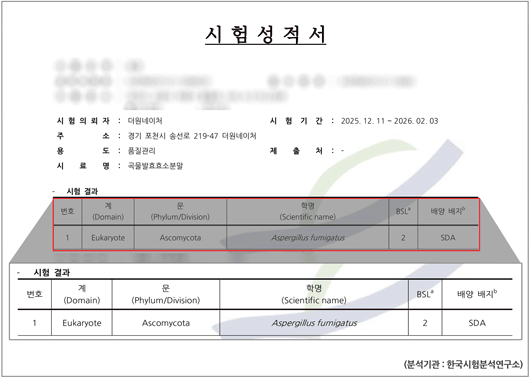This screenshot has width=530, height=379.
Task: Click the 학명 (Scientific name) header in the gray-shaded table
Action: click(x=308, y=211)
